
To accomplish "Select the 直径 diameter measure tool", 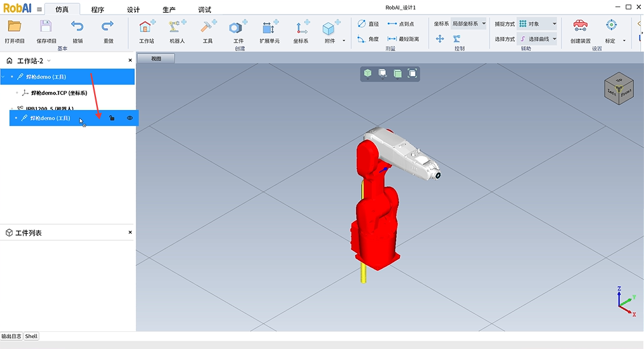I will [369, 24].
